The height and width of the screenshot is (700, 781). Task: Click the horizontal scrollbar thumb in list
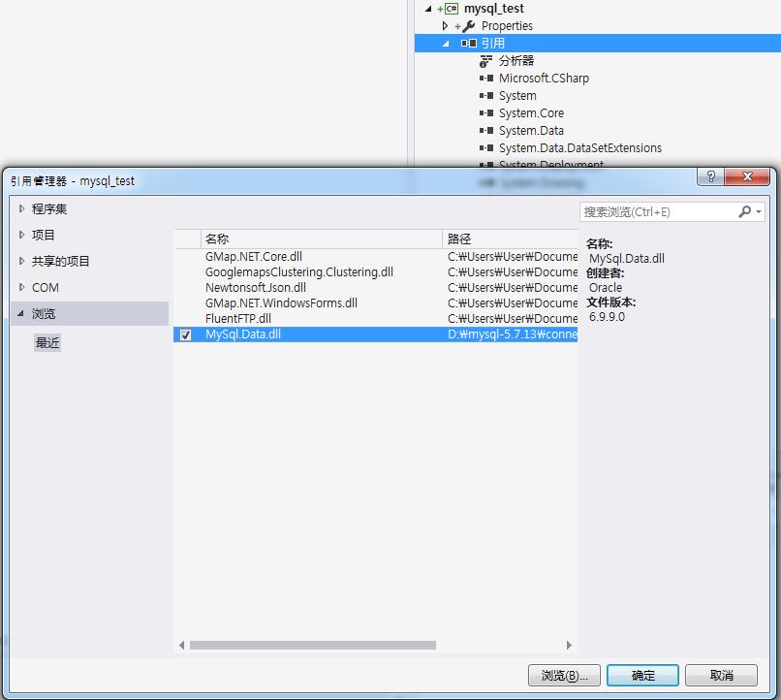coord(313,645)
